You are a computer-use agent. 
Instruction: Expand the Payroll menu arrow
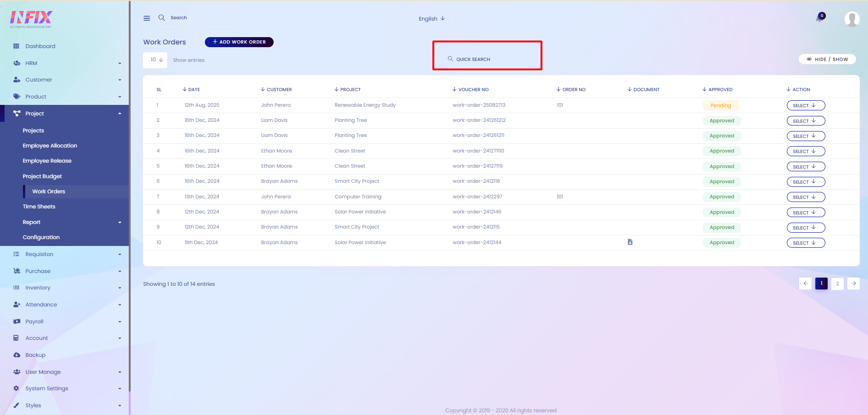[120, 322]
